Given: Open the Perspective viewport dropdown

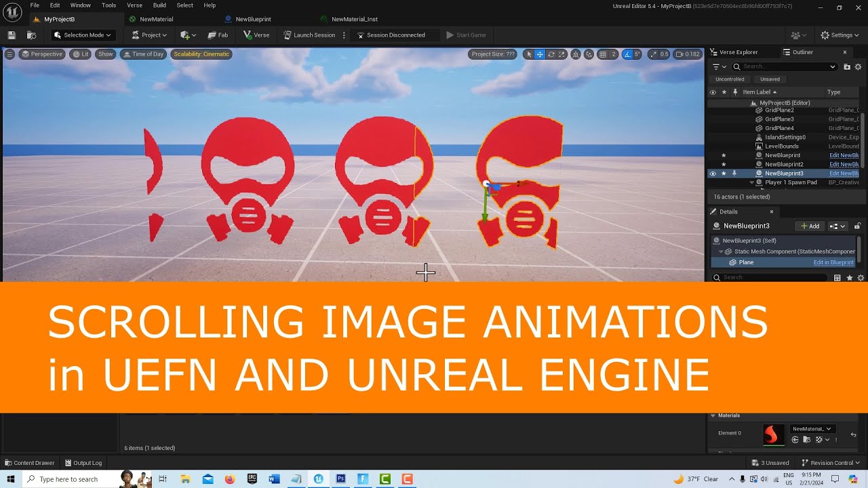Looking at the screenshot, I should pyautogui.click(x=42, y=54).
